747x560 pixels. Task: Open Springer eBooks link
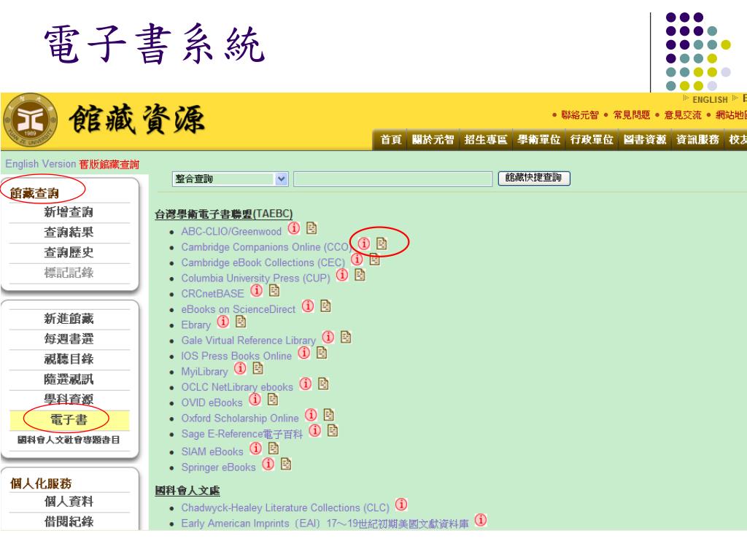click(219, 467)
